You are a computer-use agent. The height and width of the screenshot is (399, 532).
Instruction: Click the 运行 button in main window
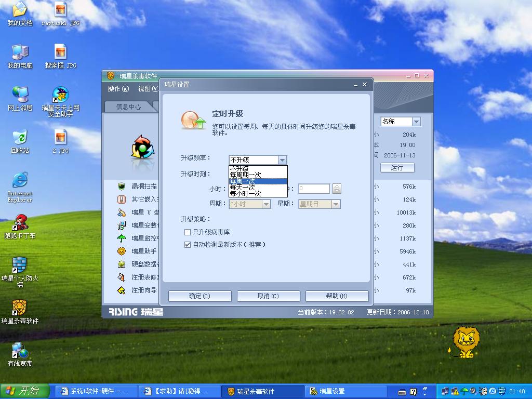tap(397, 168)
